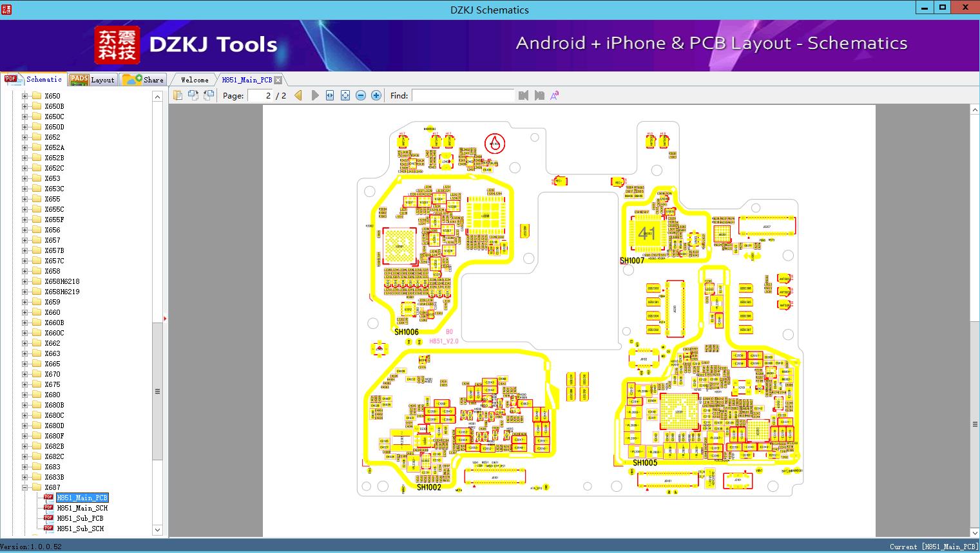Click the SH1005 shield label on PCB
Viewport: 980px width, 553px height.
(645, 463)
